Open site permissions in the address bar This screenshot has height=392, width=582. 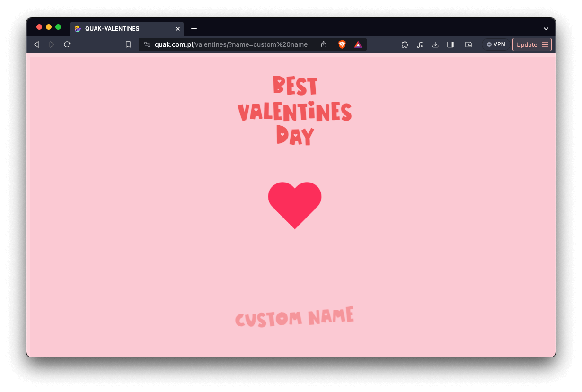pyautogui.click(x=147, y=44)
